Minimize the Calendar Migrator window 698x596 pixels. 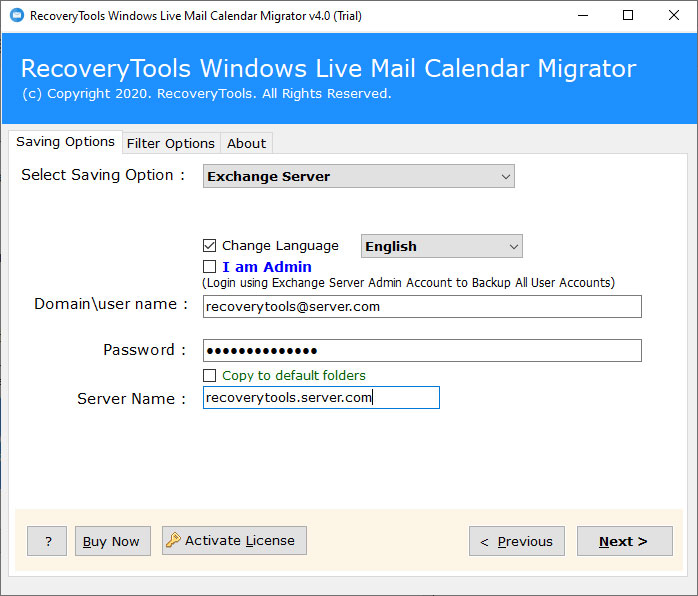(583, 16)
